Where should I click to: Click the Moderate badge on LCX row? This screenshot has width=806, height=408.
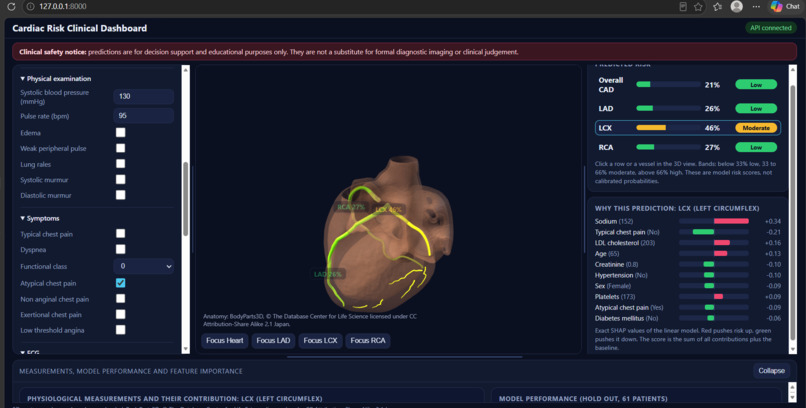click(x=756, y=128)
